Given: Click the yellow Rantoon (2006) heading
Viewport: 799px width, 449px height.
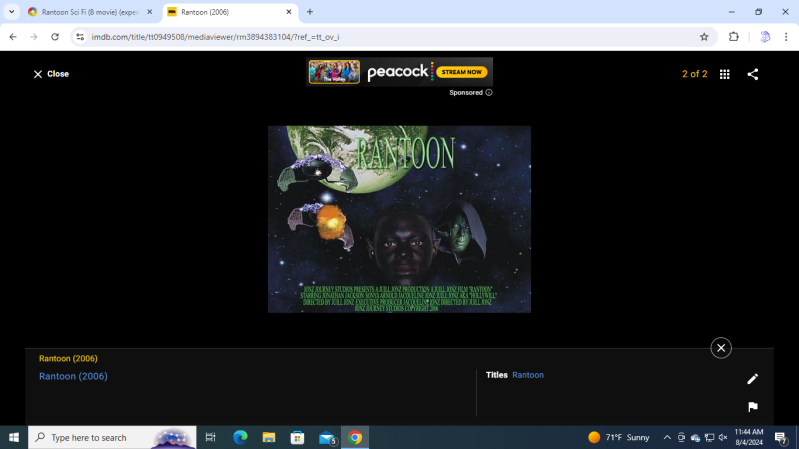Looking at the screenshot, I should (68, 359).
